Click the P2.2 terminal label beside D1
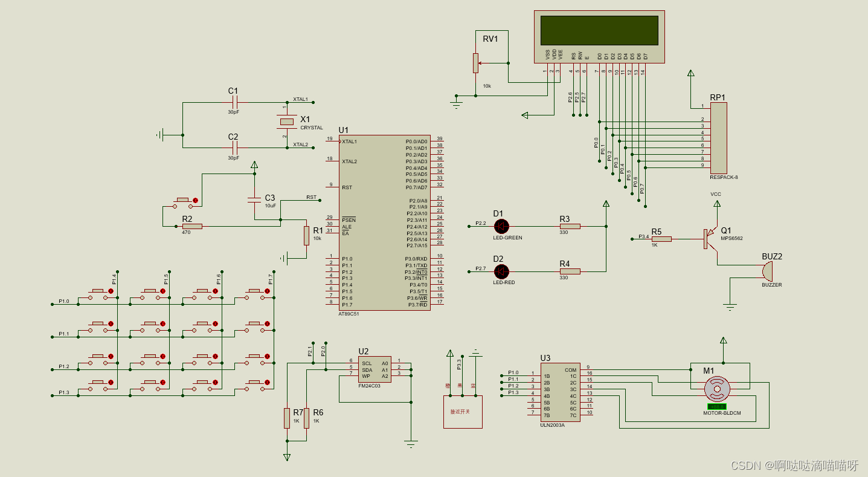 pos(481,223)
